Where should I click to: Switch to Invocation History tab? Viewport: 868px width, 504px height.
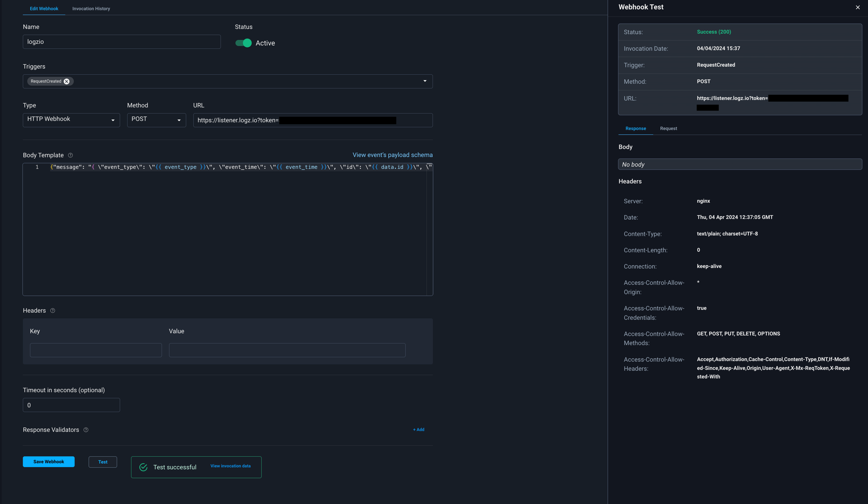click(x=91, y=9)
